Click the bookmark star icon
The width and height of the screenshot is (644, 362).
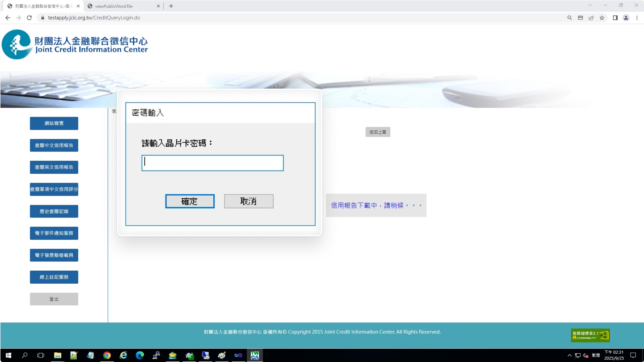click(x=602, y=18)
